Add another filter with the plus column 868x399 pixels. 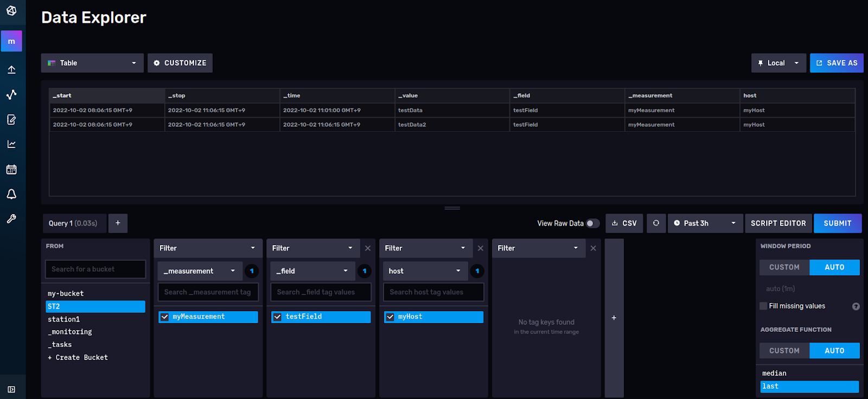[614, 318]
